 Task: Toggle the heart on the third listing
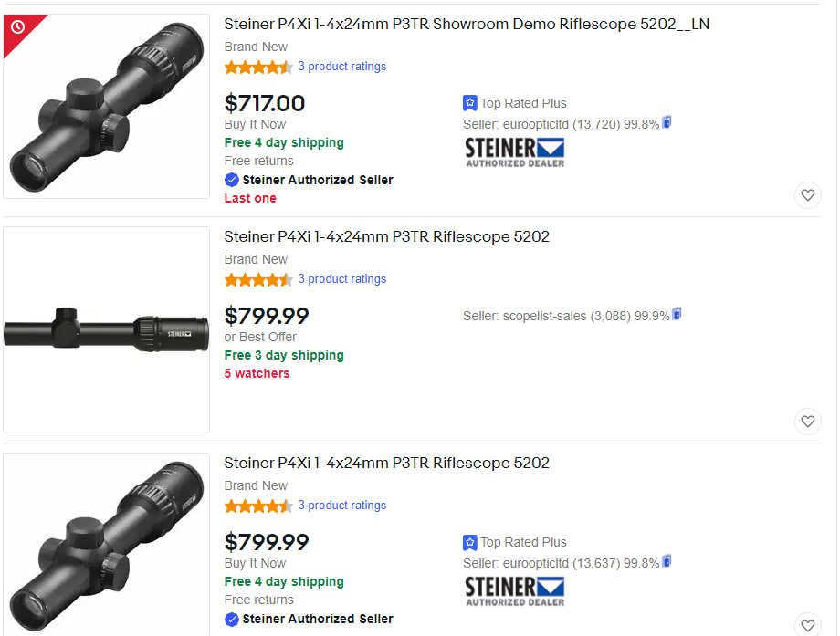[x=807, y=622]
